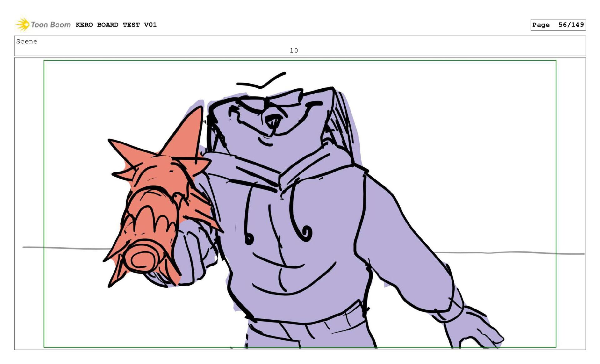Click the KERO BOARD TEST V01 title
Viewport: 600px width, 364px height.
pos(116,25)
